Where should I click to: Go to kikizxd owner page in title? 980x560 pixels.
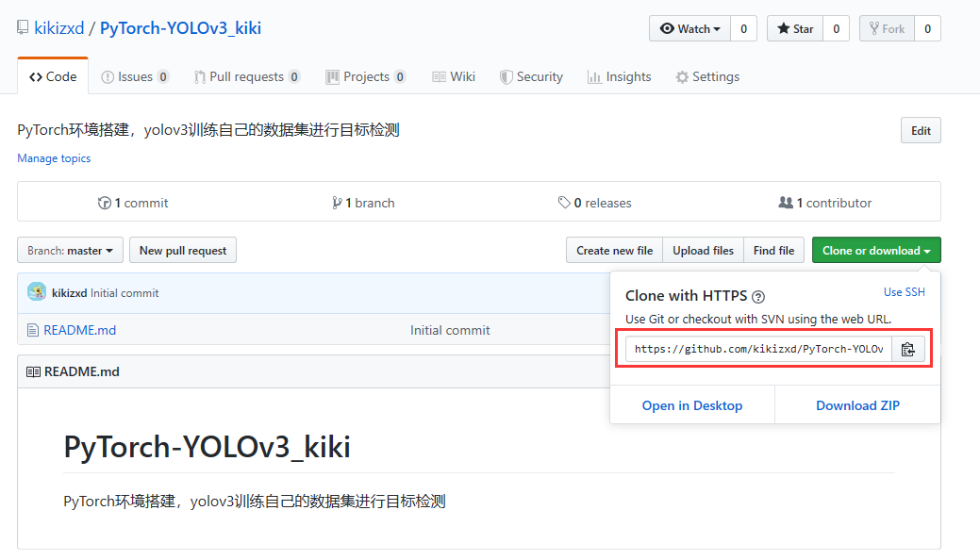click(x=59, y=28)
